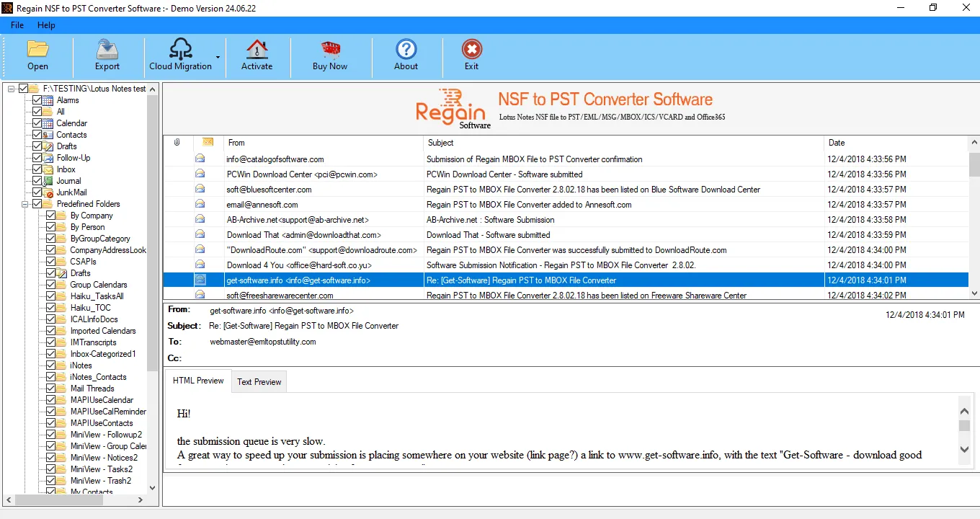Switch to the Text Preview tab

(259, 382)
